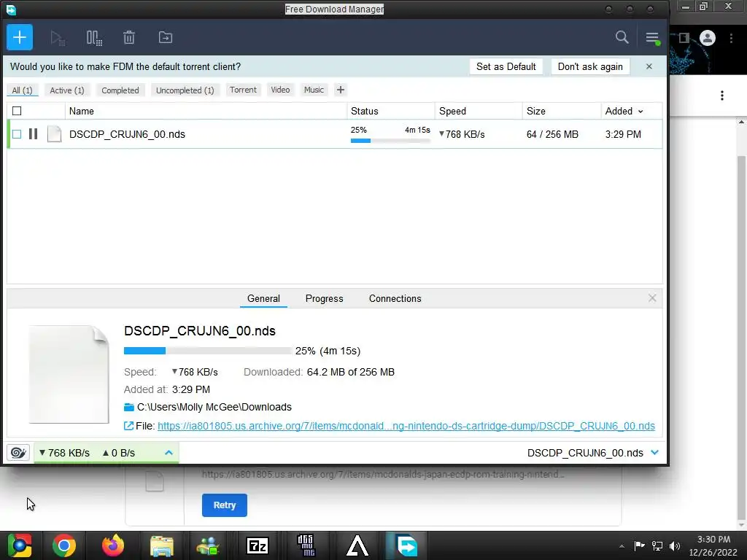Check the select-all checkbox in the header
This screenshot has width=747, height=560.
point(17,111)
